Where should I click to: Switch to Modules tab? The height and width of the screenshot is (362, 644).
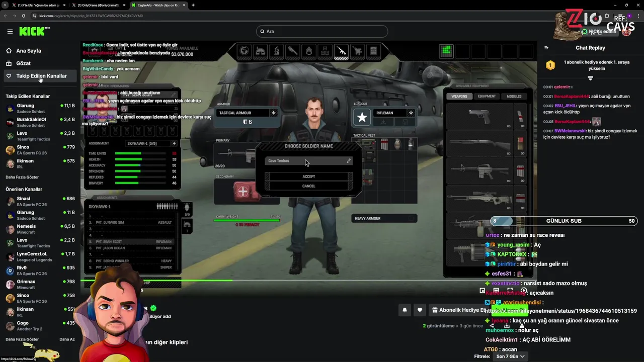tap(514, 96)
